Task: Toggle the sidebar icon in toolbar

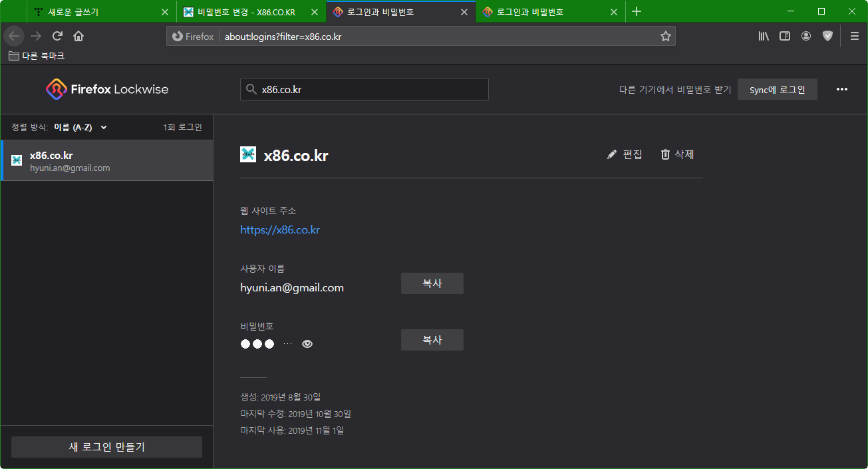Action: 785,36
